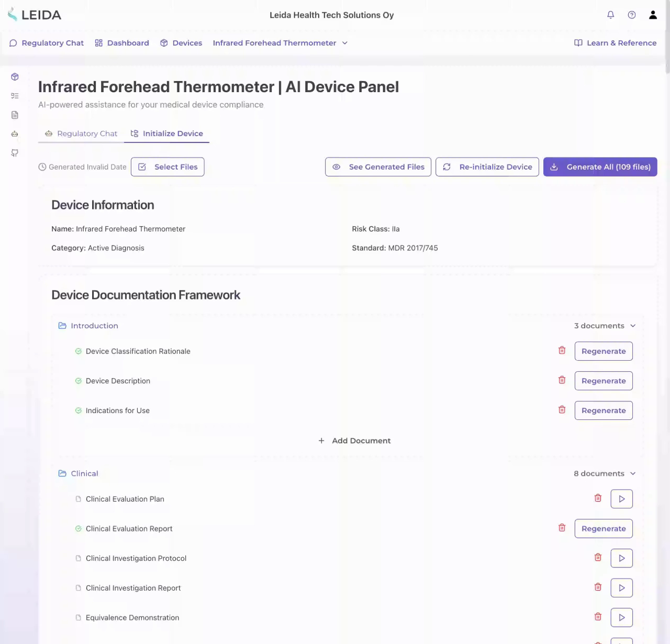
Task: Start generating Equivalence Demonstration document
Action: point(621,617)
